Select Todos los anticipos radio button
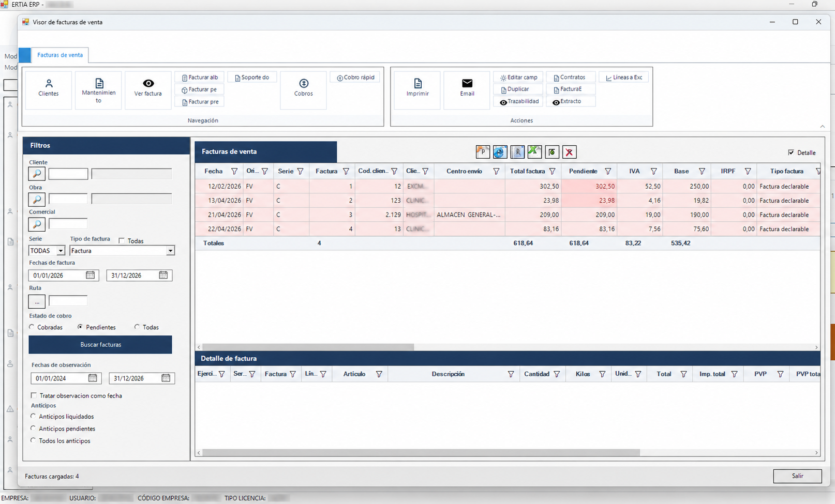 34,440
